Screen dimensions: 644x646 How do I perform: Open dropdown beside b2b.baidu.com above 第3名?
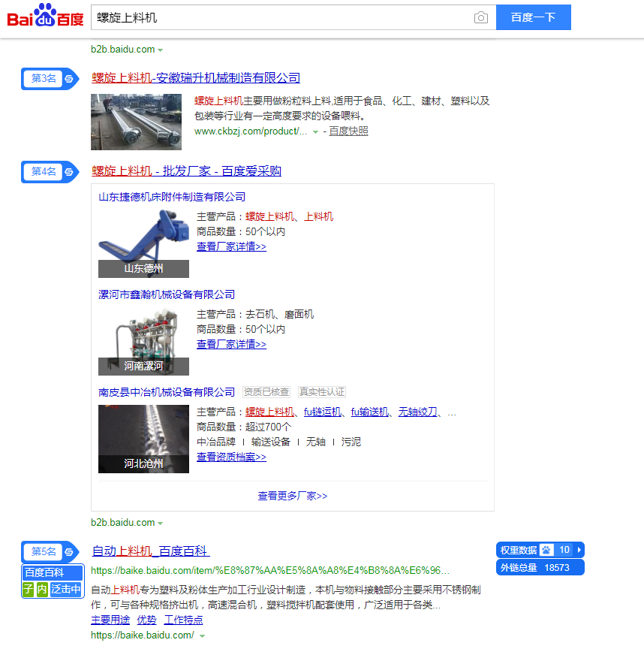point(160,50)
